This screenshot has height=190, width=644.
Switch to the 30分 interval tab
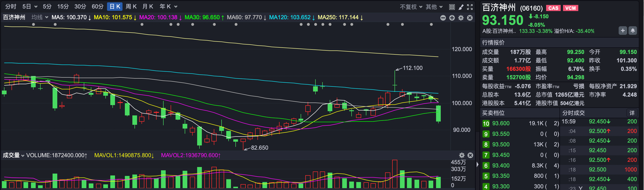point(80,7)
